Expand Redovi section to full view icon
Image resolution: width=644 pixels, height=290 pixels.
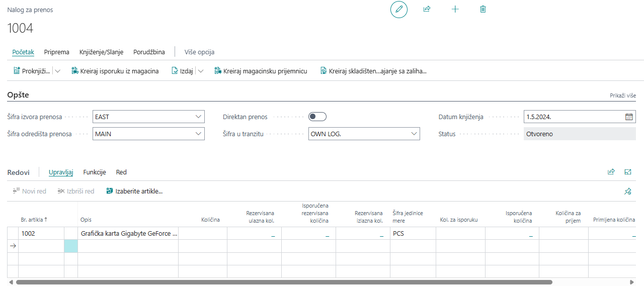628,172
